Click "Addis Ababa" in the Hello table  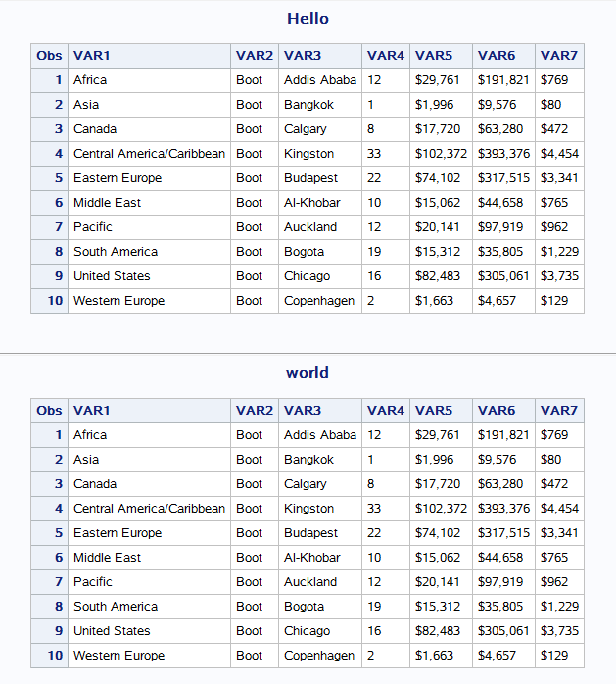pyautogui.click(x=320, y=80)
